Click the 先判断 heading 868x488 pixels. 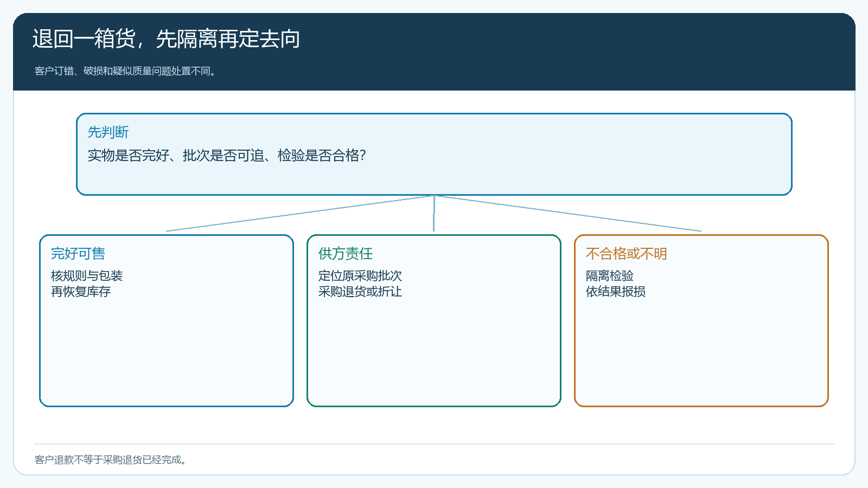pyautogui.click(x=108, y=132)
